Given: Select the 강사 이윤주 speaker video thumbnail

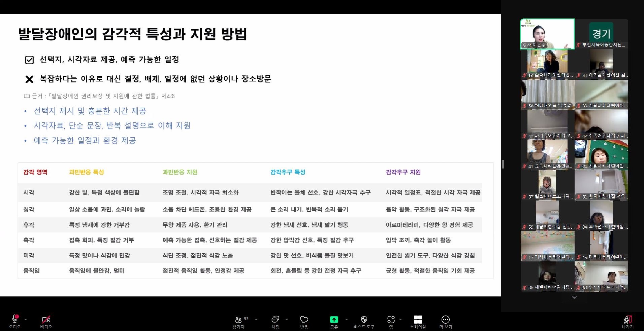Looking at the screenshot, I should click(547, 34).
